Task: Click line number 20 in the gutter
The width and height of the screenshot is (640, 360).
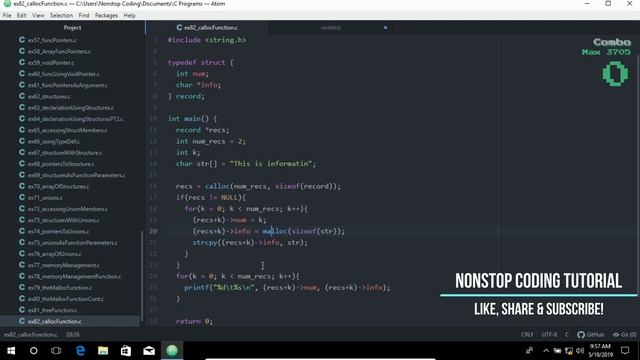Action: click(153, 231)
